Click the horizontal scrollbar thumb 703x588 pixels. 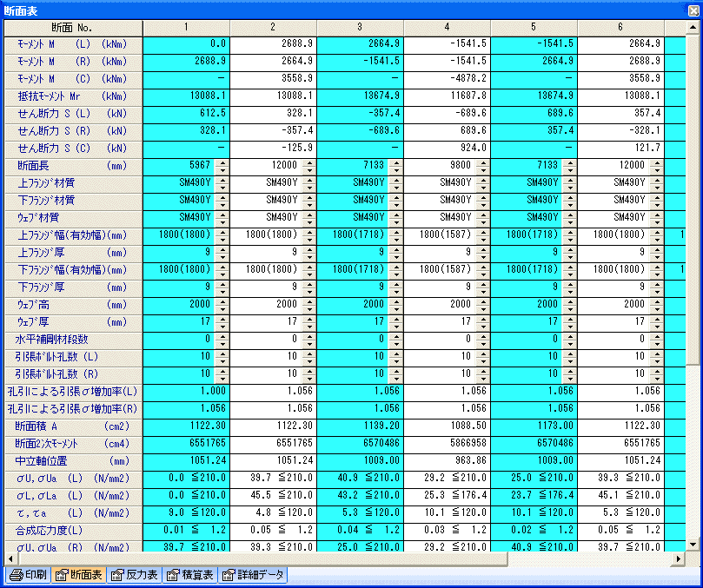click(262, 558)
